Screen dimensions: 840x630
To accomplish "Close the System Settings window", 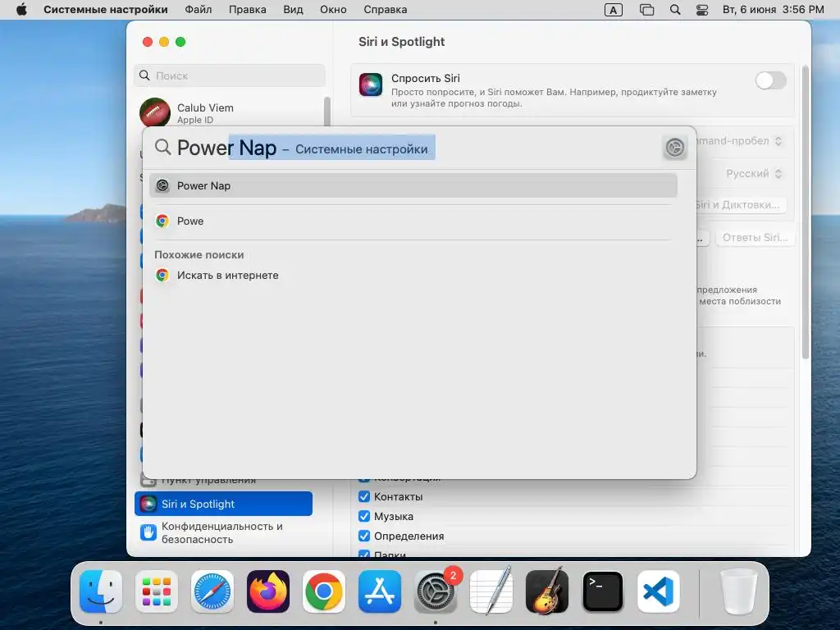I will click(148, 42).
